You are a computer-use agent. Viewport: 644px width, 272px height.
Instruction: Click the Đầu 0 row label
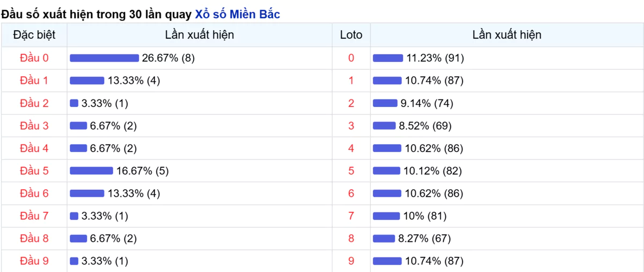click(34, 58)
